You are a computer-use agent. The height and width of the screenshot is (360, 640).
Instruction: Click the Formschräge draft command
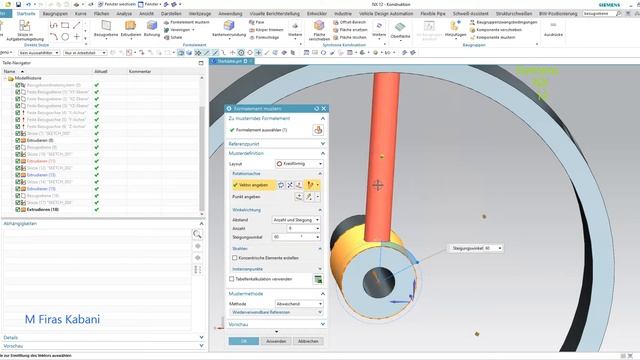coord(264,37)
